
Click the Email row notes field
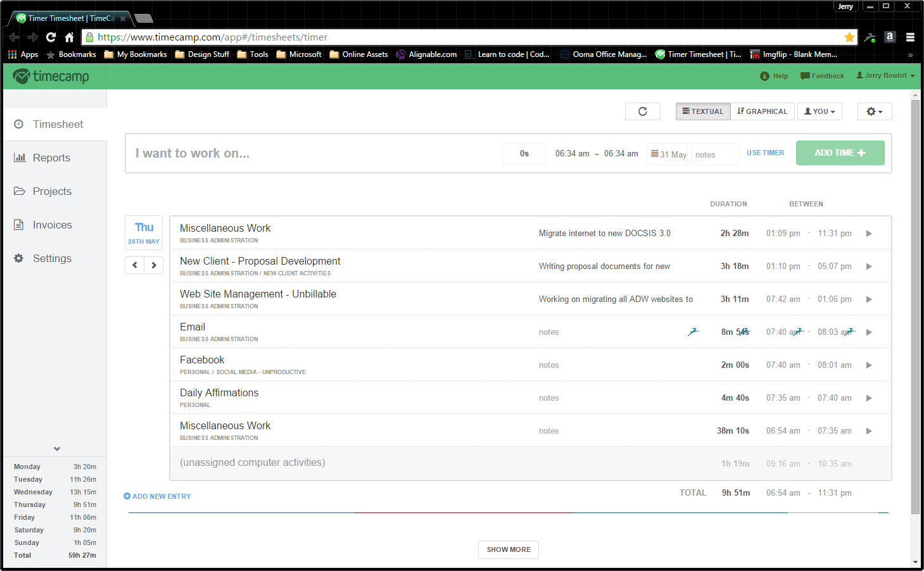[x=548, y=332]
